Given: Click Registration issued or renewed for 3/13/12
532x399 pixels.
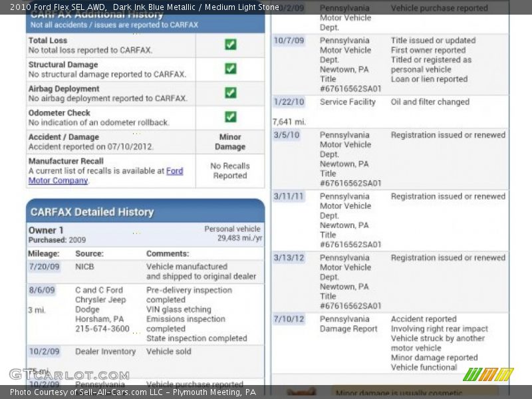Looking at the screenshot, I should [x=448, y=258].
